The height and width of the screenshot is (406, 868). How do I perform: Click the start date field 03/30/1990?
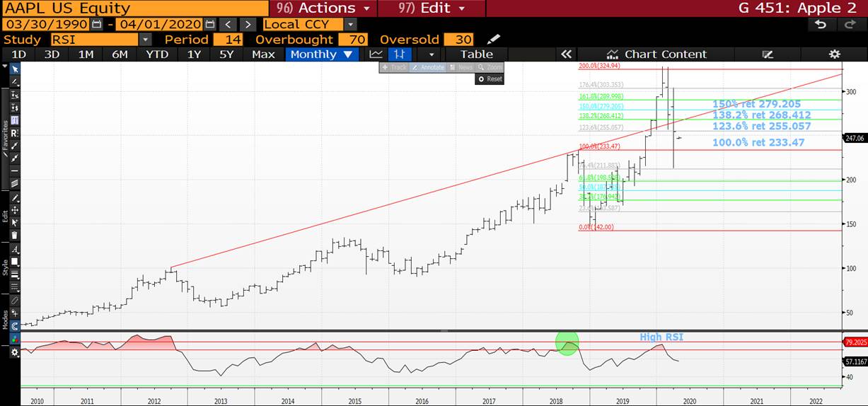coord(47,24)
